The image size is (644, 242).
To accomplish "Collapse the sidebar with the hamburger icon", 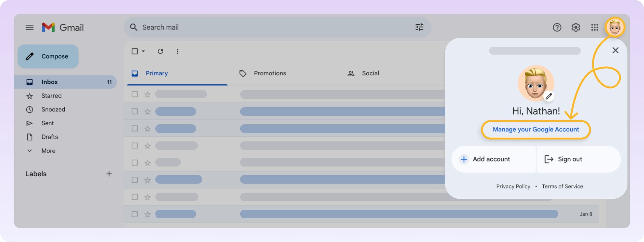I will pyautogui.click(x=30, y=28).
